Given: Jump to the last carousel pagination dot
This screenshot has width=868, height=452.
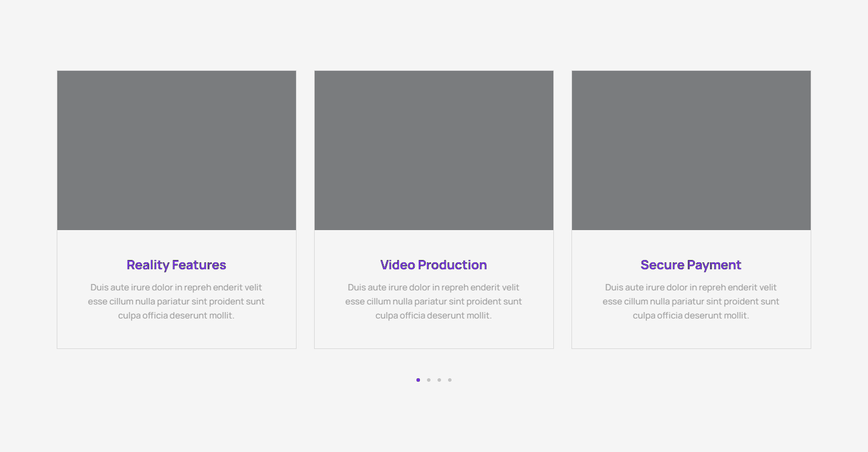Looking at the screenshot, I should [450, 380].
